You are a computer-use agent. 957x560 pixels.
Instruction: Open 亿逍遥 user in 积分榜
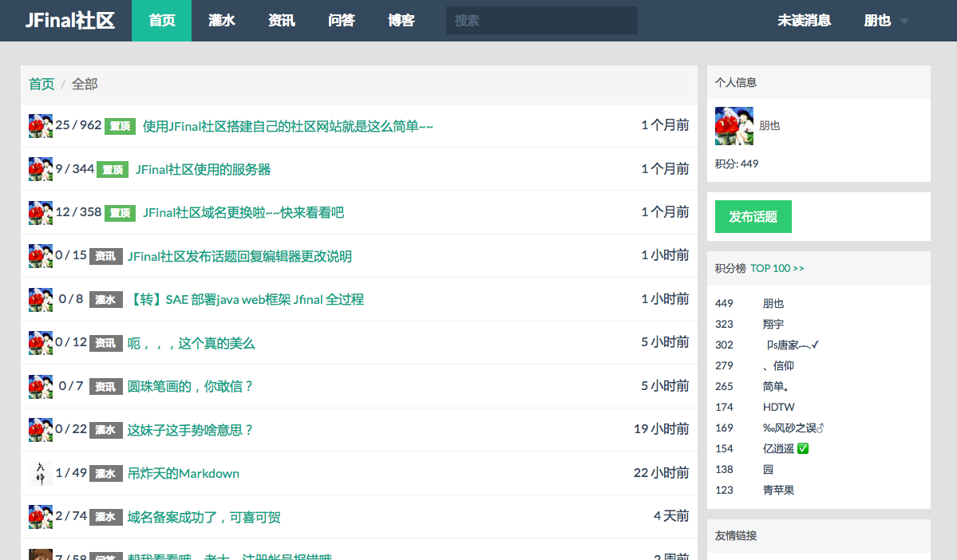[785, 449]
